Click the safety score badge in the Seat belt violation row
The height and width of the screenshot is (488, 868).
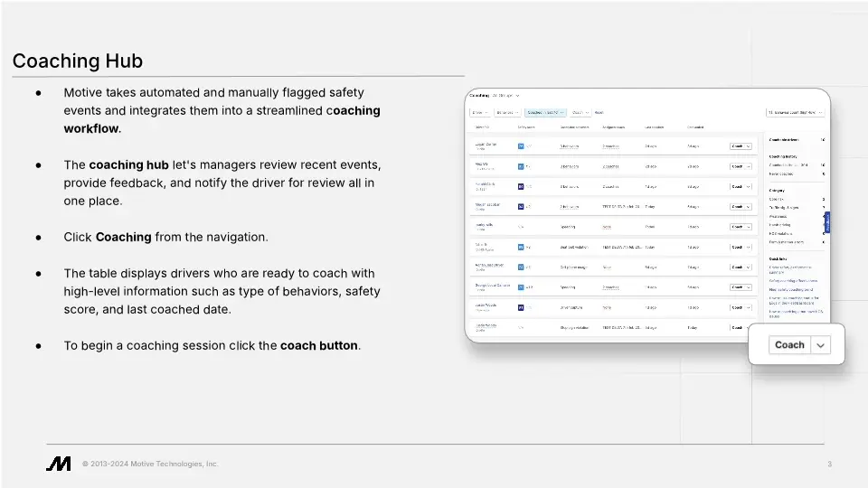[521, 246]
